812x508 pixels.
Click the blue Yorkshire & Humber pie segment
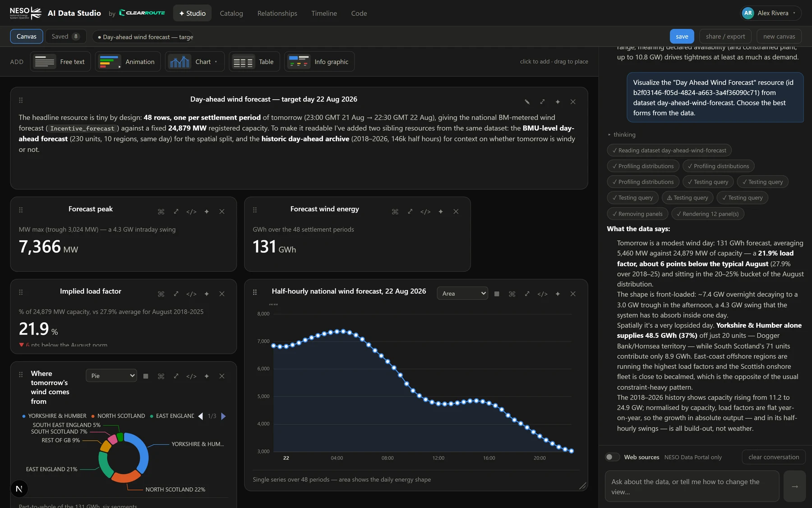point(143,453)
